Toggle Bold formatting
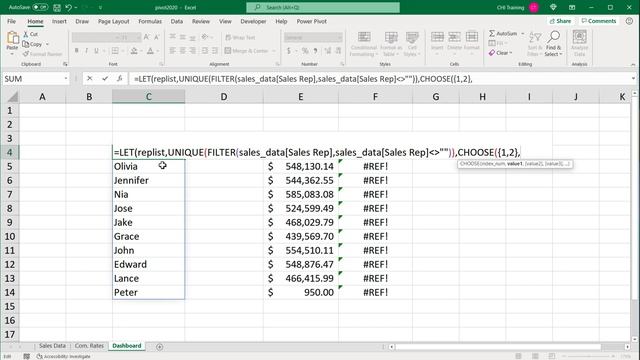This screenshot has height=360, width=640. click(76, 51)
